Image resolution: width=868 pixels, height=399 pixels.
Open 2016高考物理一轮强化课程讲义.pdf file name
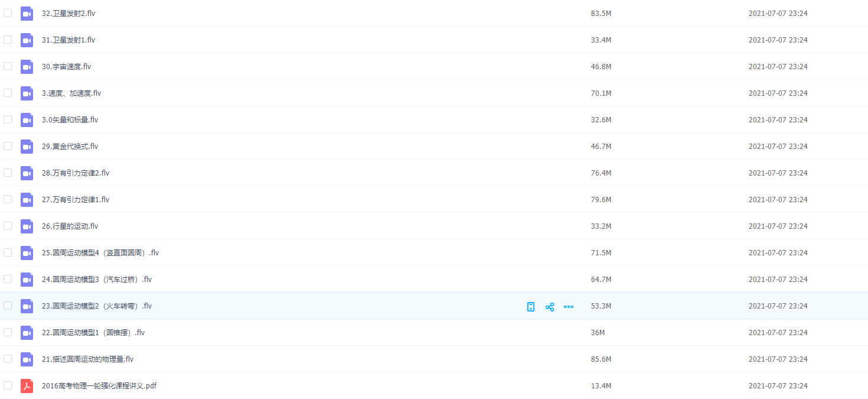99,386
